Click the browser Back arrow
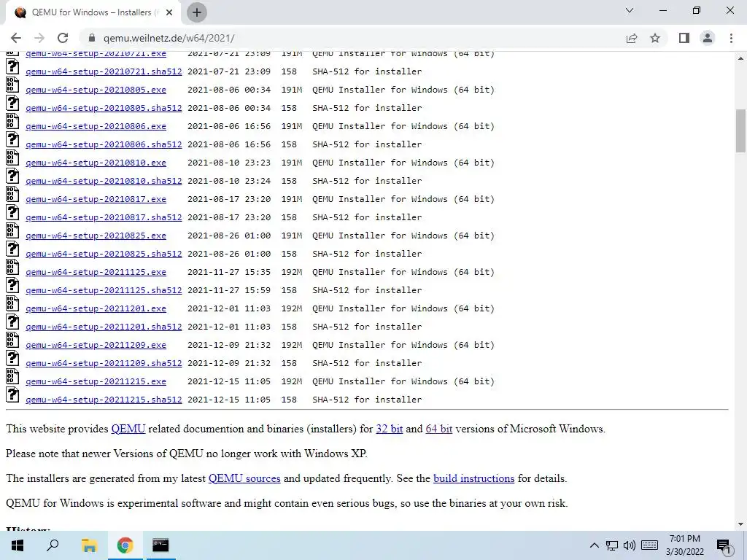The width and height of the screenshot is (747, 560). click(16, 38)
